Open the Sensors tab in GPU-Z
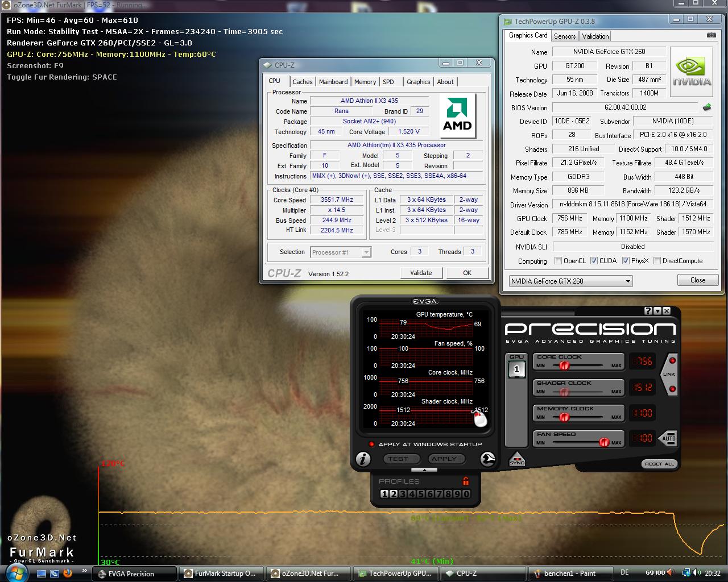The width and height of the screenshot is (728, 582). pyautogui.click(x=565, y=36)
